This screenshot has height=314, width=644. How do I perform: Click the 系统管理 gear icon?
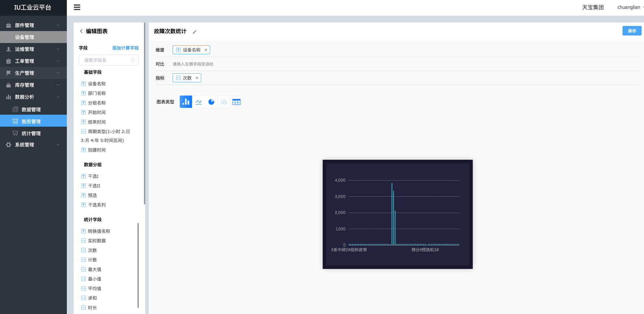point(9,145)
